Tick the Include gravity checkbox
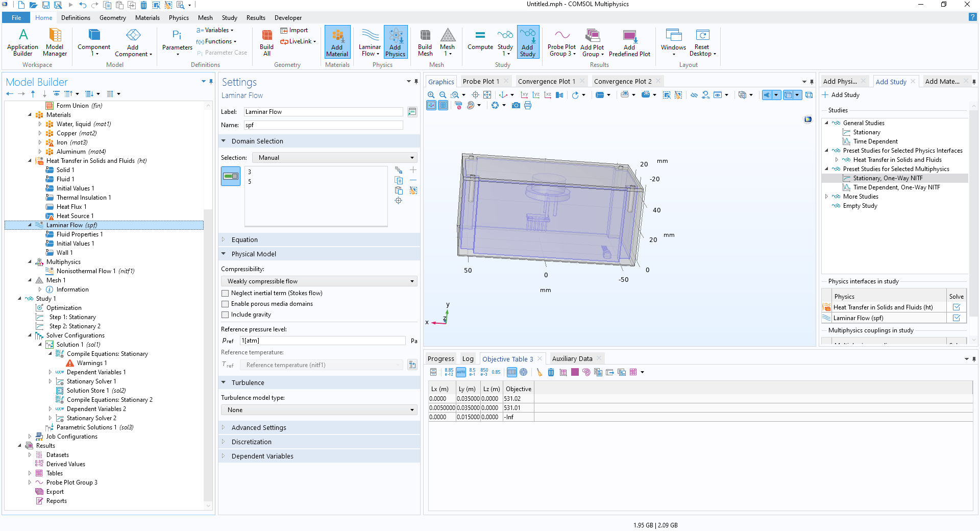This screenshot has width=980, height=531. pos(225,315)
